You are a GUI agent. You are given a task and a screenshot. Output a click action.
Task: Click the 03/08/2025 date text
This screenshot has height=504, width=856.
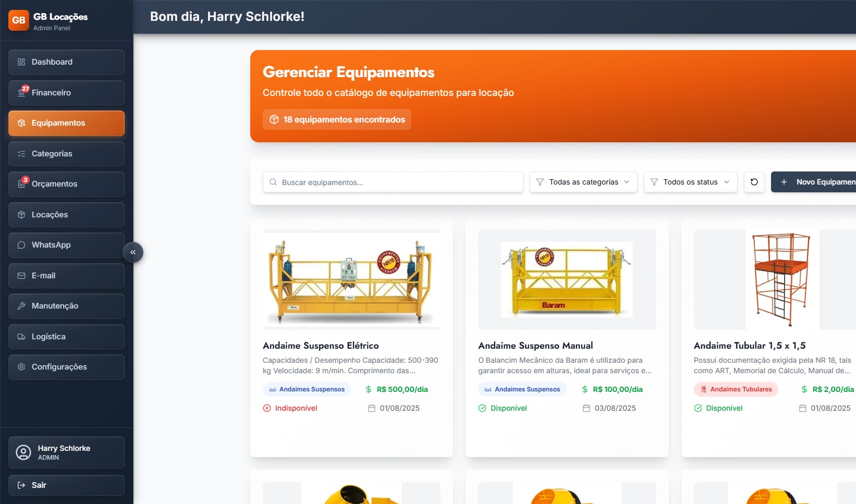pyautogui.click(x=615, y=408)
